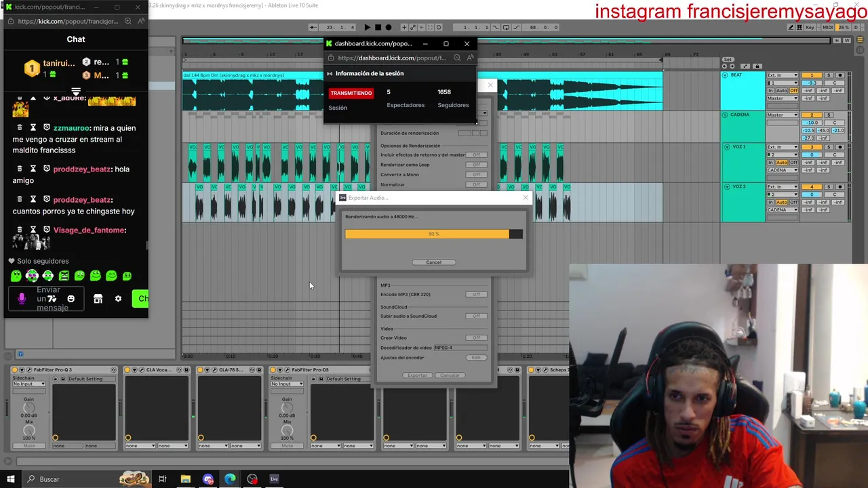The height and width of the screenshot is (488, 868).
Task: Click the Sesión tab in Kick dashboard
Action: (x=338, y=108)
